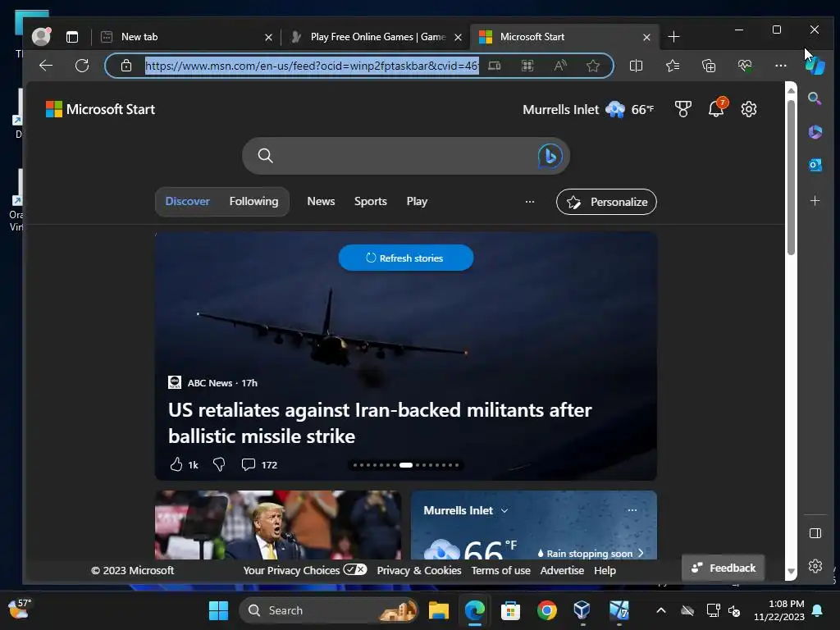Open the Advertise link
Image resolution: width=840 pixels, height=630 pixels.
point(562,571)
